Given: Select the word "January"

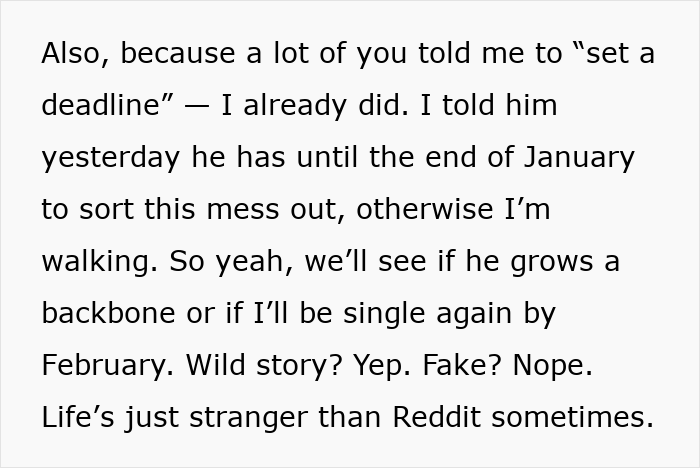Looking at the screenshot, I should coord(581,158).
